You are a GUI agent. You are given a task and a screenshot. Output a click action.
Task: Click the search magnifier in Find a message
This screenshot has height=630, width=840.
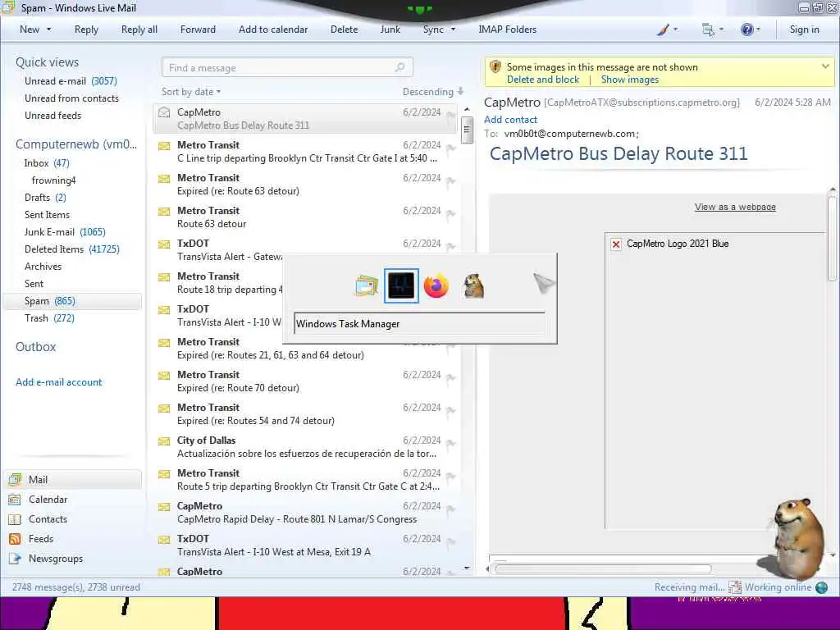point(399,67)
